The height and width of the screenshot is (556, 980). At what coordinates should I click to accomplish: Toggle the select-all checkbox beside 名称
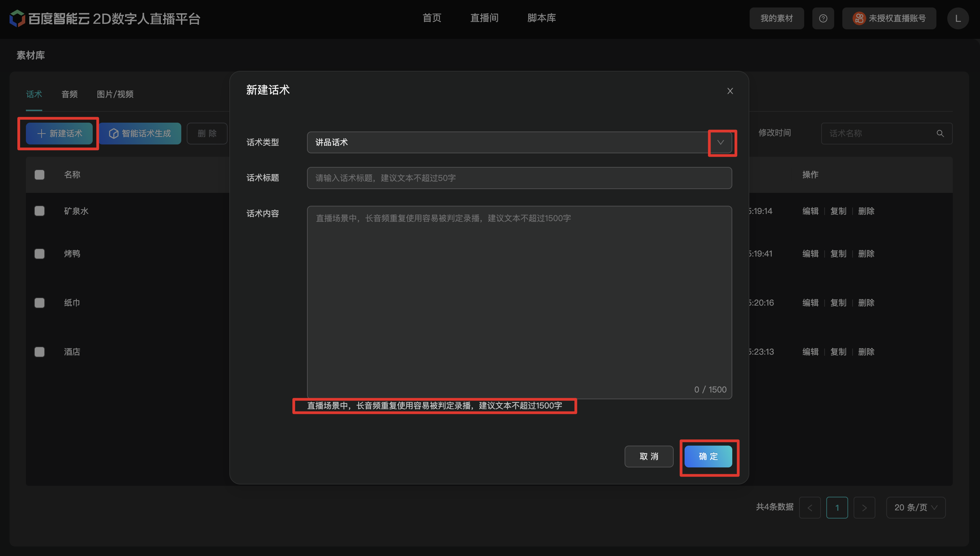39,174
